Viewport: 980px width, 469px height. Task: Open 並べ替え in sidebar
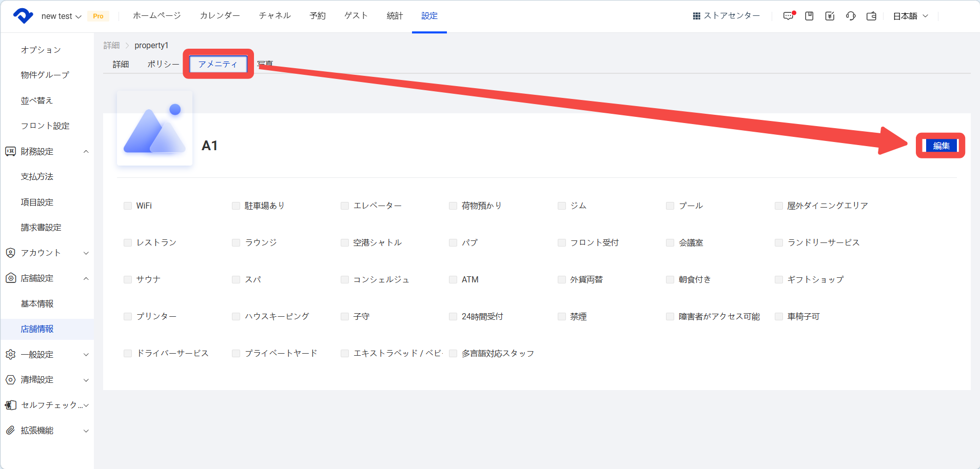(x=37, y=100)
